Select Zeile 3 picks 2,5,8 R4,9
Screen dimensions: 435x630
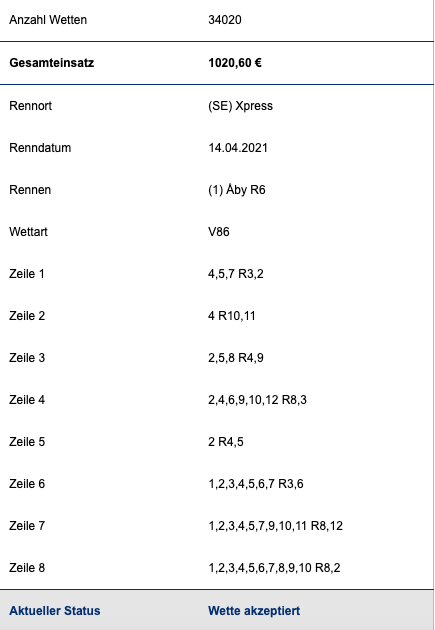click(235, 358)
